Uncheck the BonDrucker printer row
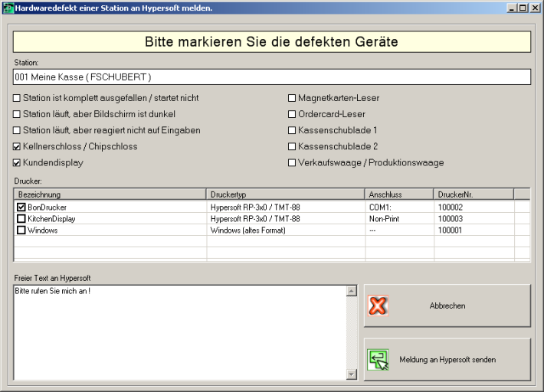Image resolution: width=544 pixels, height=392 pixels. [x=21, y=207]
